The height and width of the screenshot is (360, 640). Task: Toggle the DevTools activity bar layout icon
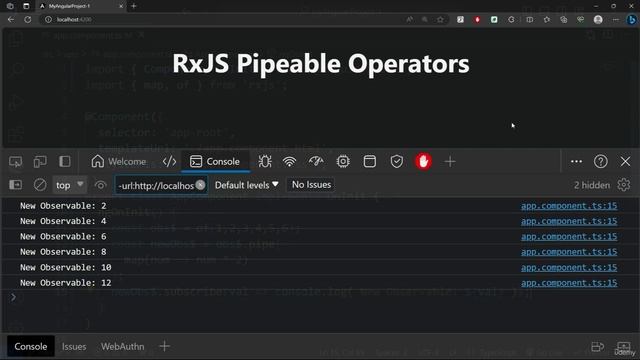(x=64, y=162)
